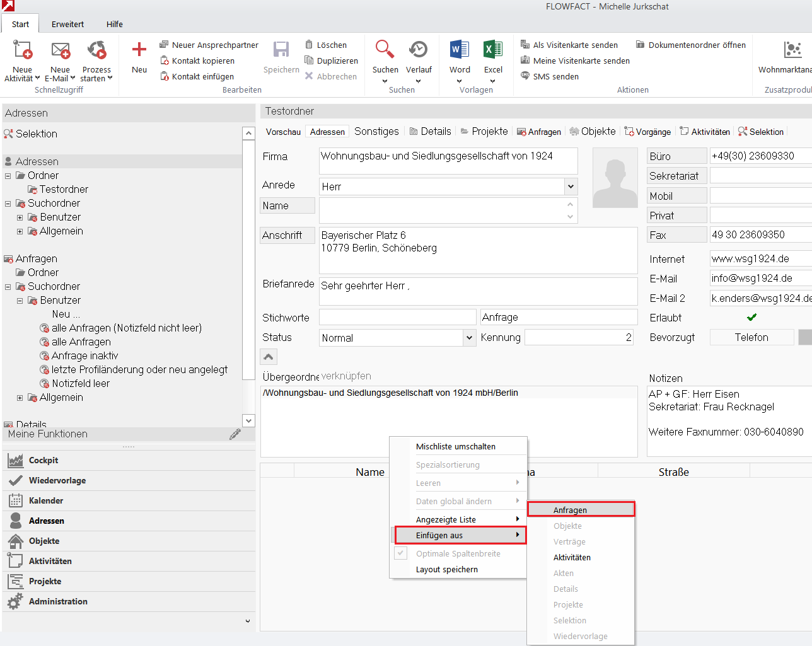Image resolution: width=812 pixels, height=646 pixels.
Task: Click the Neue E-Mail envelope icon
Action: [61, 50]
